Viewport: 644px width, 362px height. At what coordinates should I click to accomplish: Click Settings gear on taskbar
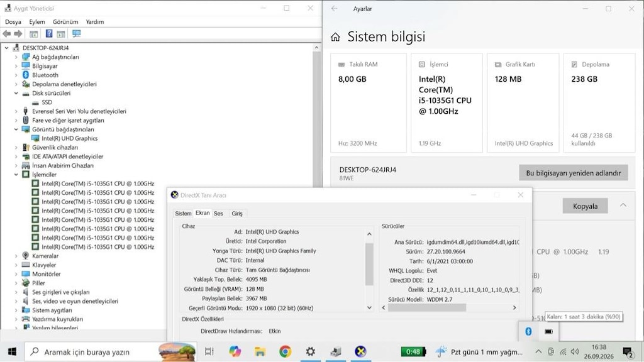click(x=311, y=351)
